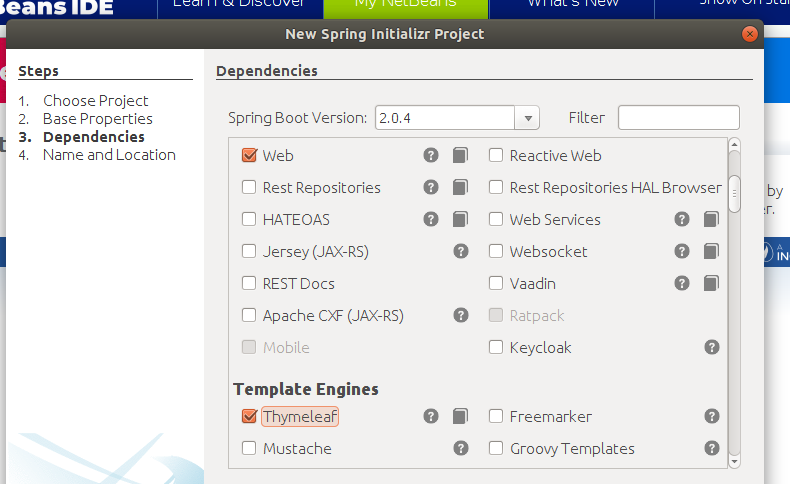Viewport: 790px width, 484px height.
Task: Open the Spring Boot Version dropdown arrow
Action: [x=528, y=118]
